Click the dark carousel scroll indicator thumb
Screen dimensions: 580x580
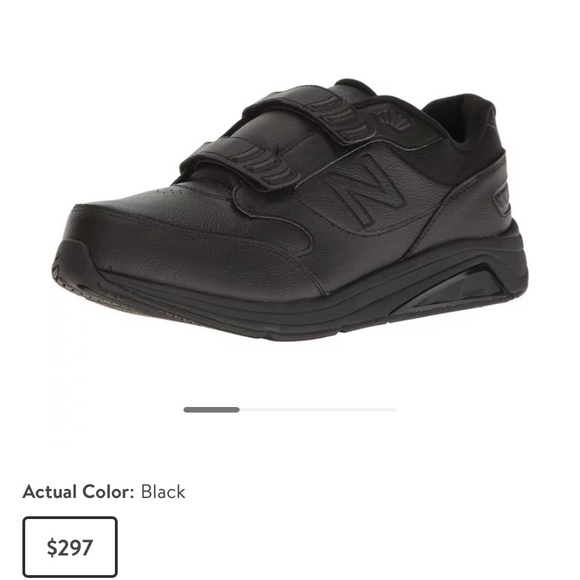point(212,409)
